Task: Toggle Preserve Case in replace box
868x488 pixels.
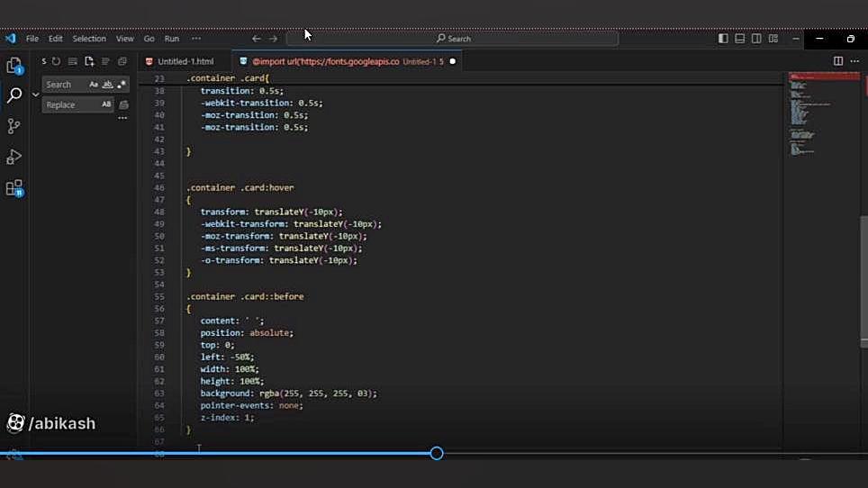Action: [106, 104]
